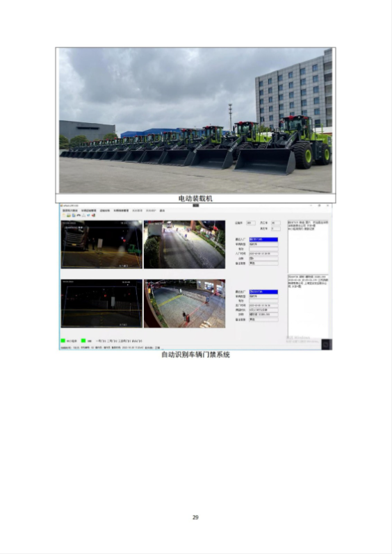This screenshot has height=554, width=392.
Task: Click the upper entry log text box
Action: 308,246
